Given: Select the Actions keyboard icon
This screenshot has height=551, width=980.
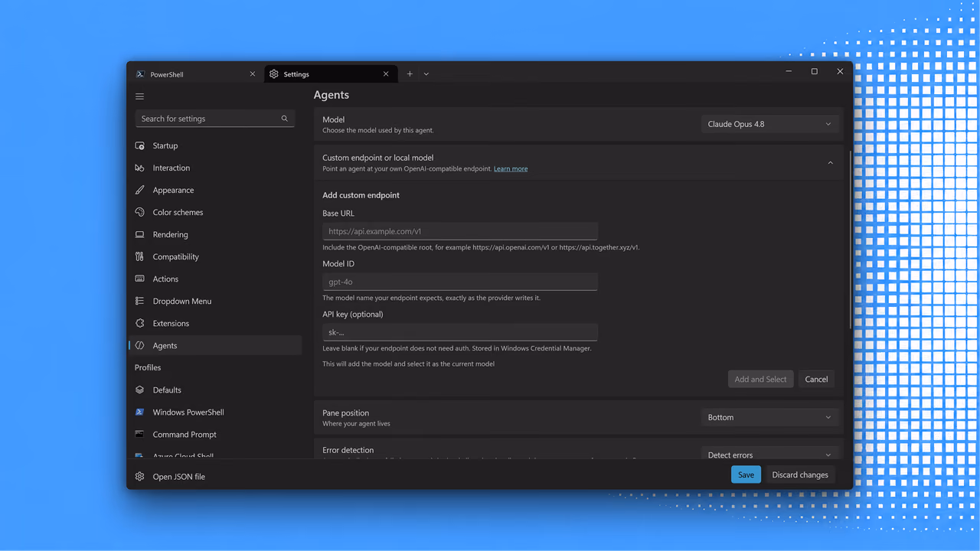Looking at the screenshot, I should 139,279.
